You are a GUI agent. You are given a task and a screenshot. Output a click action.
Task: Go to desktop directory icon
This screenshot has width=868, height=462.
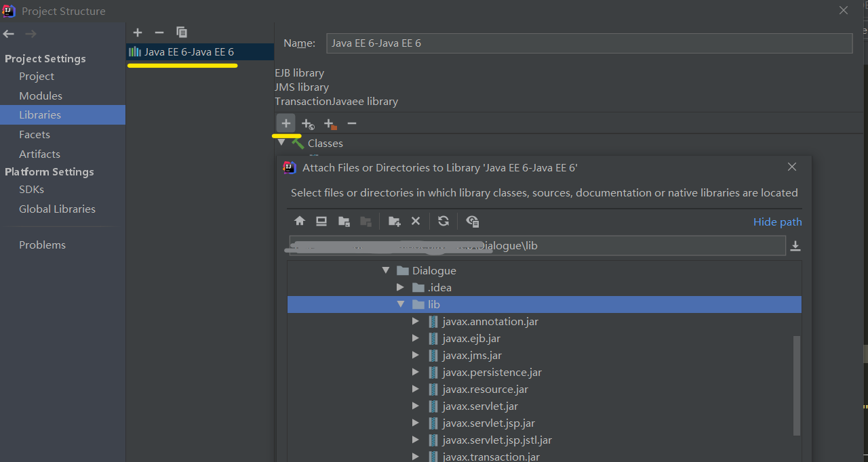(321, 221)
